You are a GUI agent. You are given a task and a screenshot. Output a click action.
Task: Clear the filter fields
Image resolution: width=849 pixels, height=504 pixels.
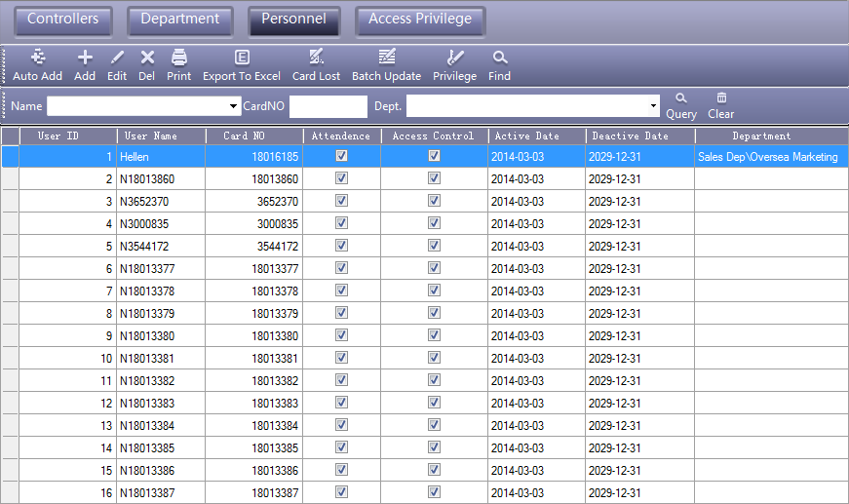(x=720, y=106)
